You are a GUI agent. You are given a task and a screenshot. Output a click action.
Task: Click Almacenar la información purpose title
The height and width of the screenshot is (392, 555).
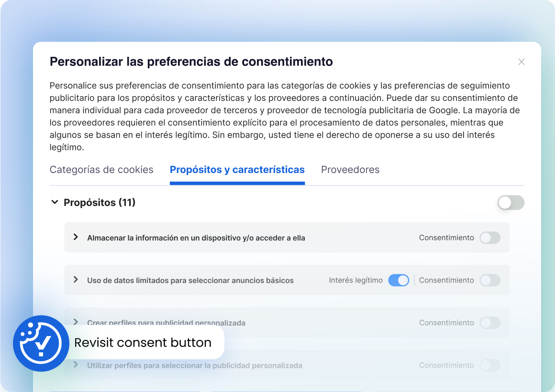[x=196, y=238]
